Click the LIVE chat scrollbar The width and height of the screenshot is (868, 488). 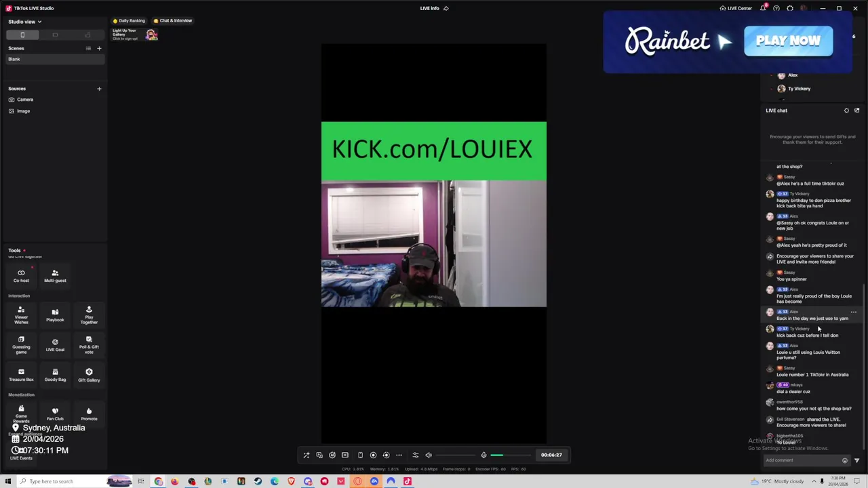tap(864, 366)
